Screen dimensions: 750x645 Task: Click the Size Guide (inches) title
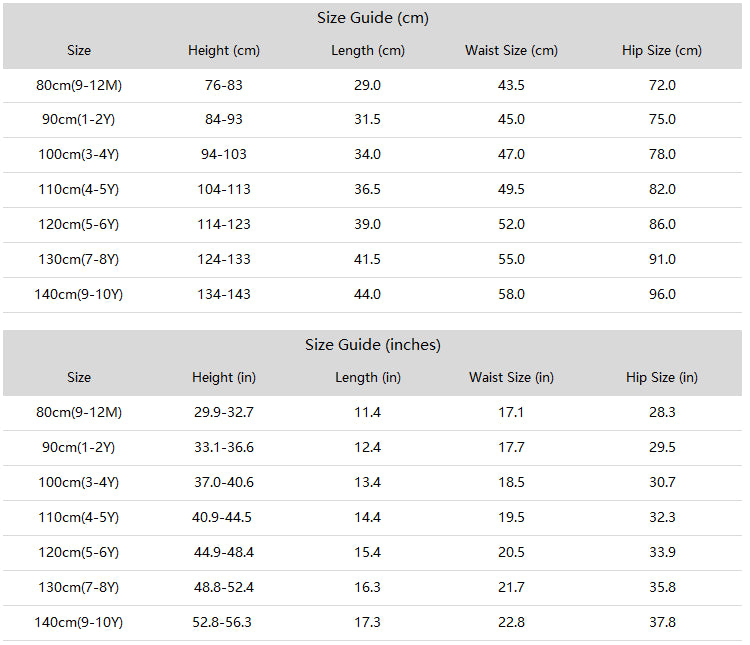click(x=373, y=345)
